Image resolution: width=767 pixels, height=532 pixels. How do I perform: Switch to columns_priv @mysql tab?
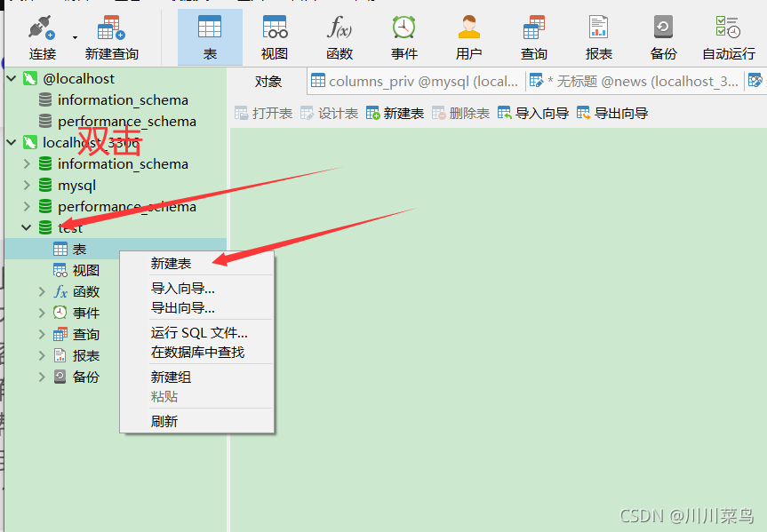point(416,81)
